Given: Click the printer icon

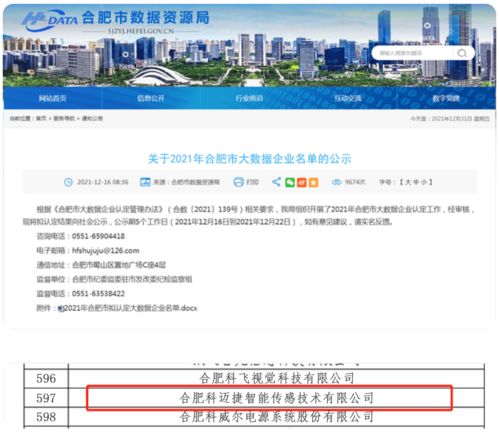Looking at the screenshot, I should tap(238, 182).
